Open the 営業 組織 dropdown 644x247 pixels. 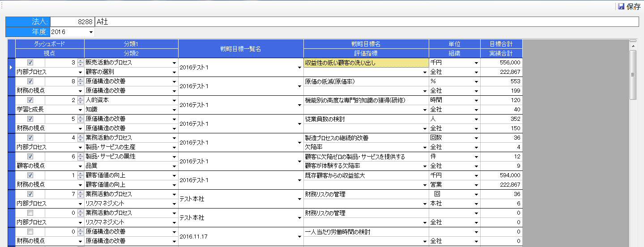(x=476, y=185)
